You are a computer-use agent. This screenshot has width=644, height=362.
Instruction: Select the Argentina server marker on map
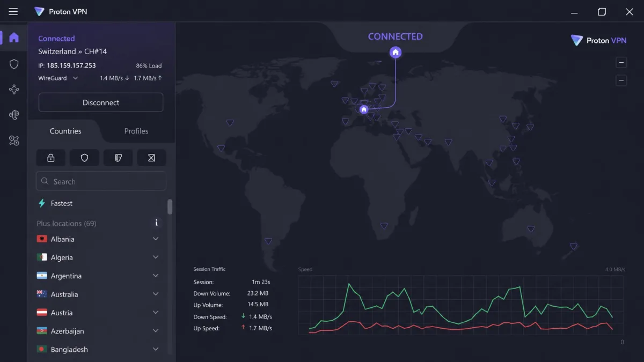[268, 241]
